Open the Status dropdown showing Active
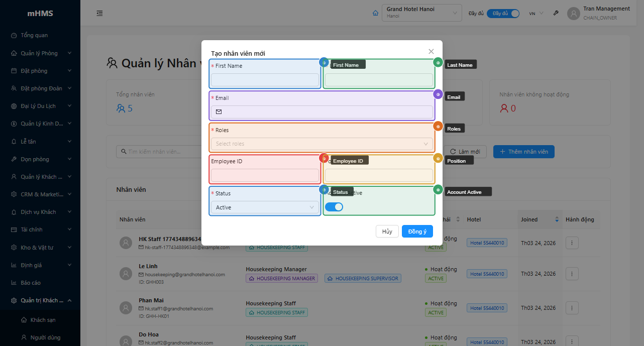 tap(265, 207)
